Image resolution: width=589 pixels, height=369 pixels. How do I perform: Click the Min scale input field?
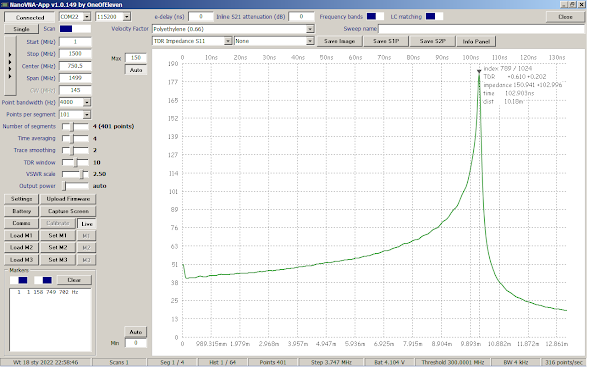(x=136, y=343)
